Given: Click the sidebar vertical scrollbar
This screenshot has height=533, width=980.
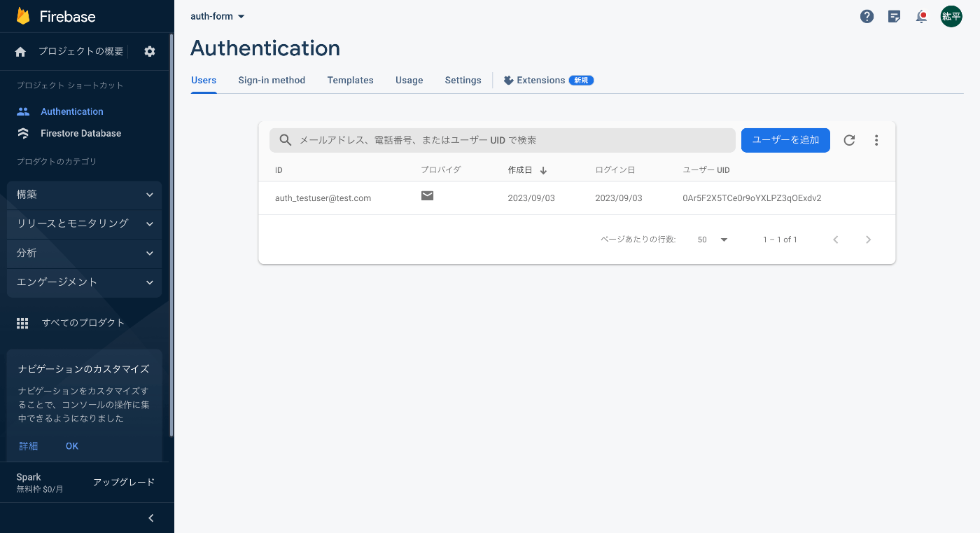Looking at the screenshot, I should pyautogui.click(x=171, y=235).
